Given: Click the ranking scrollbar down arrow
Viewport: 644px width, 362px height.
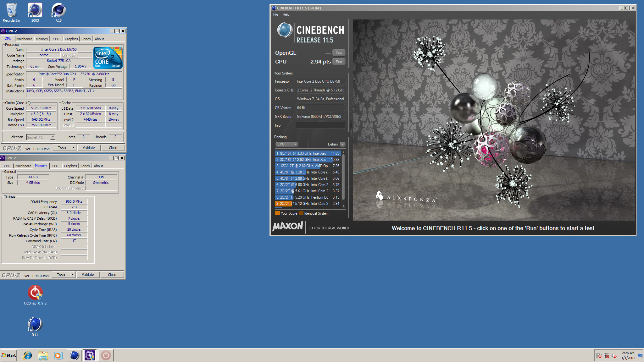Looking at the screenshot, I should [x=343, y=206].
